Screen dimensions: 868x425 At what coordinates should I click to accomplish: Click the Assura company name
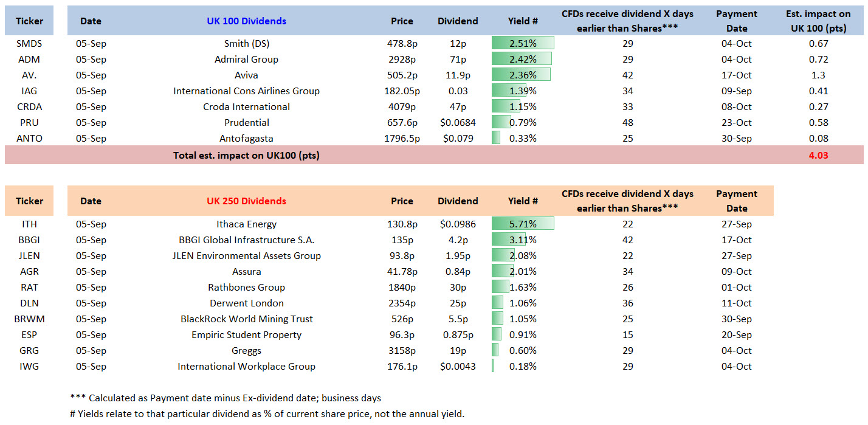click(x=246, y=272)
